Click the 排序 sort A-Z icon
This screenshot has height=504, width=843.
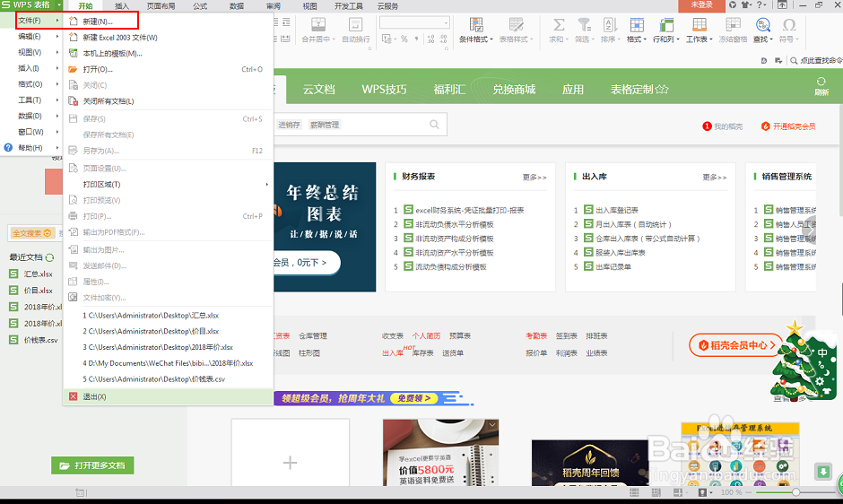point(610,25)
